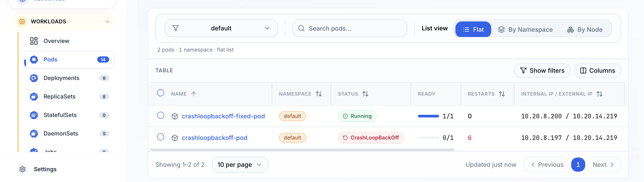The image size is (644, 182).
Task: Click the DaemonSets count badge 5
Action: click(104, 134)
